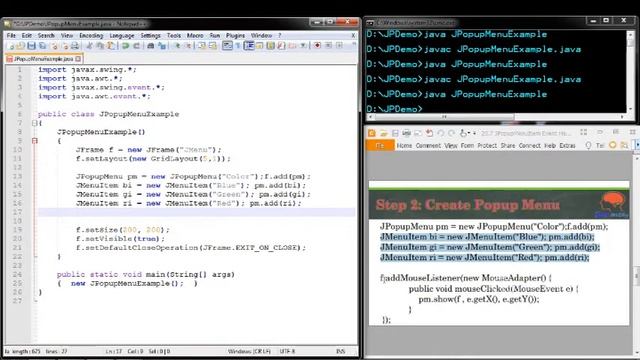The image size is (640, 360).
Task: Open the File menu in Notepad++
Action: (11, 36)
